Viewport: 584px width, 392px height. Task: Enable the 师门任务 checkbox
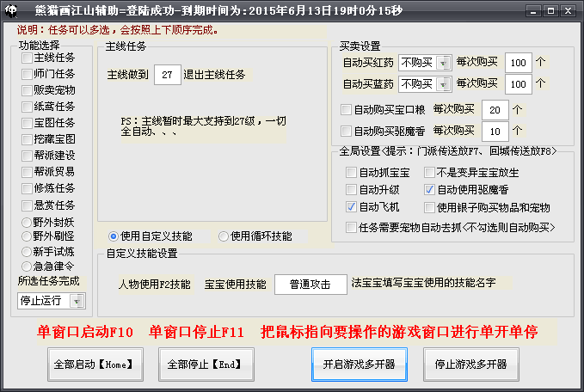coord(27,75)
